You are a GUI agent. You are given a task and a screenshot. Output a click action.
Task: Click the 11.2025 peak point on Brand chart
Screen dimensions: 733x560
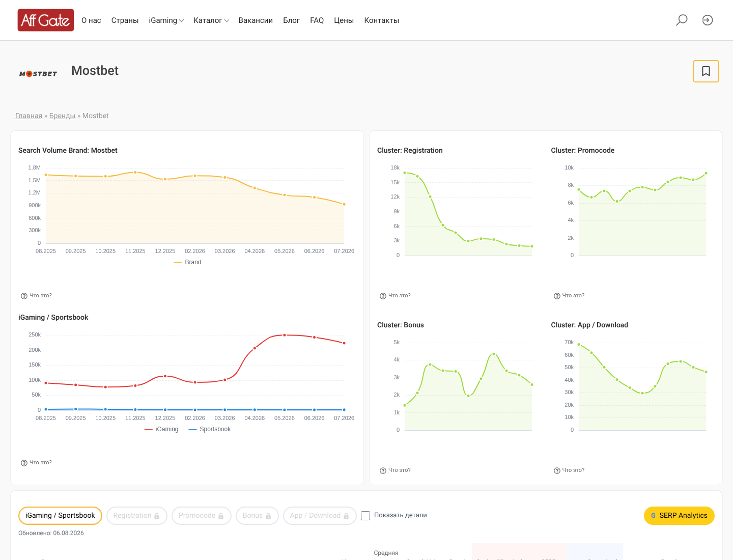coord(135,173)
